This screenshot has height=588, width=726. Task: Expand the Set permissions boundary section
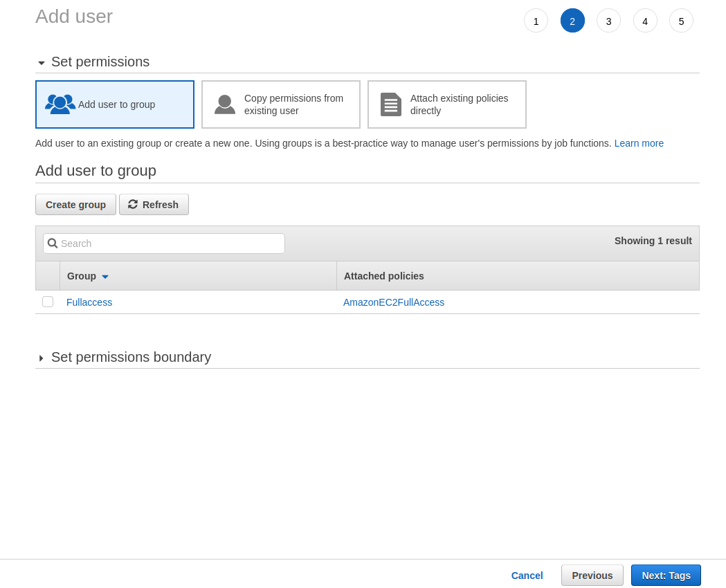pos(42,358)
